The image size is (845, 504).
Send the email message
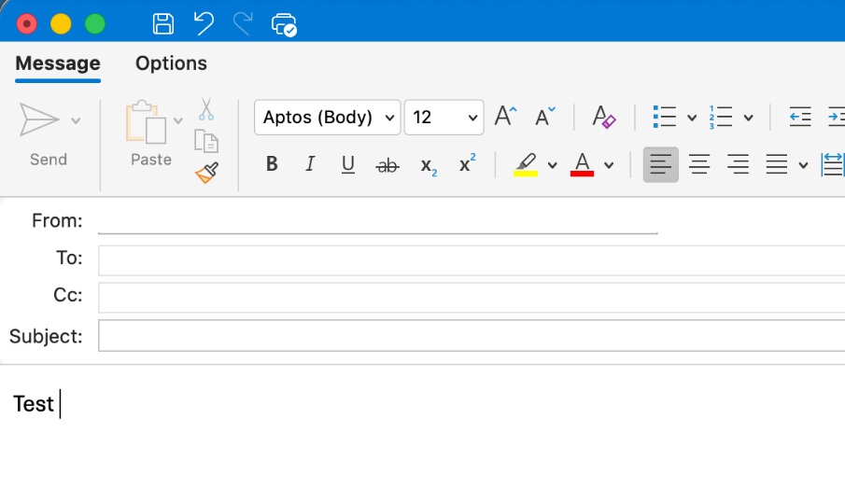[40, 119]
